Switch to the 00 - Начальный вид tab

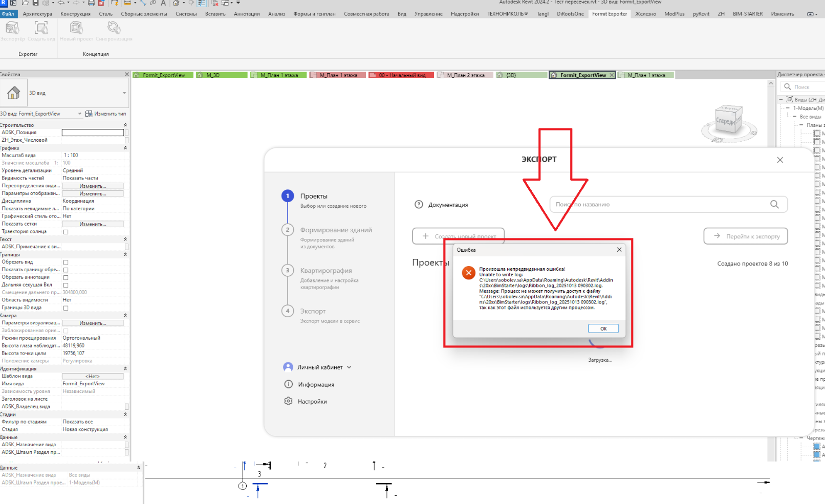coord(402,75)
